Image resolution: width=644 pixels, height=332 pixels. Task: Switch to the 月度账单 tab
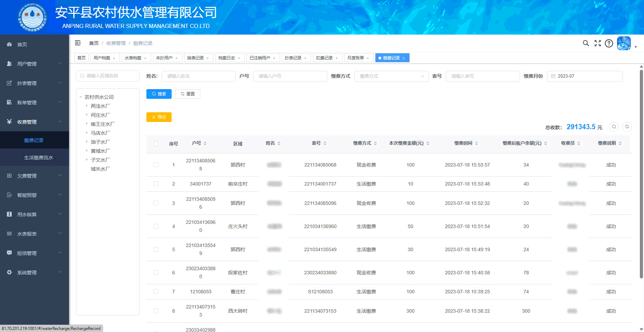pos(356,58)
